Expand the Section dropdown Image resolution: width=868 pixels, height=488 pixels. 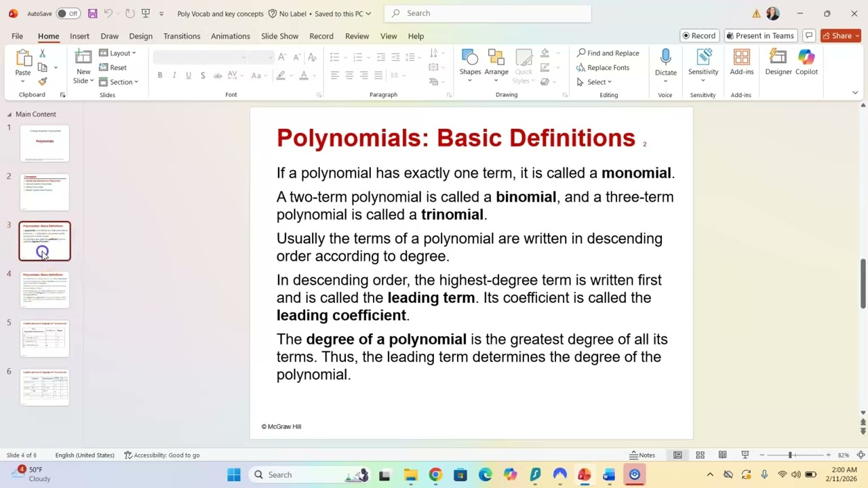coord(119,82)
